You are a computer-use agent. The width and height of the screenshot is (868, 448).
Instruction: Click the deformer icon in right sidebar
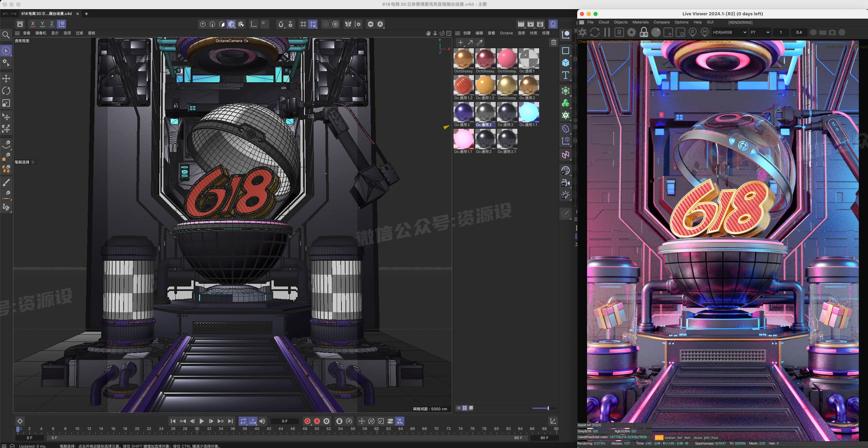(x=565, y=128)
